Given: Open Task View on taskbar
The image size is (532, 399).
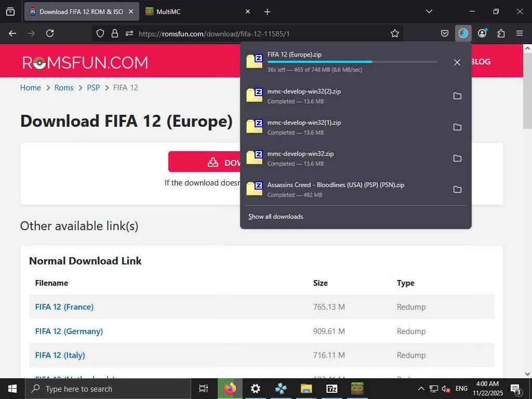Looking at the screenshot, I should pyautogui.click(x=204, y=389).
